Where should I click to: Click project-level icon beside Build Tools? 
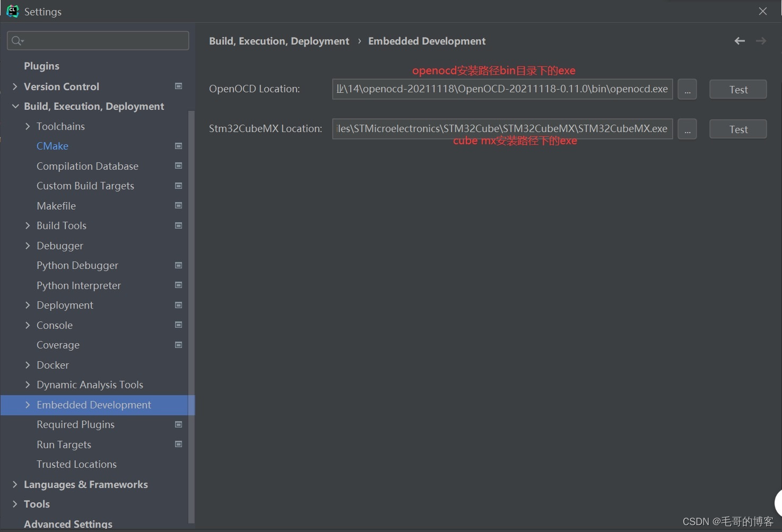(179, 225)
